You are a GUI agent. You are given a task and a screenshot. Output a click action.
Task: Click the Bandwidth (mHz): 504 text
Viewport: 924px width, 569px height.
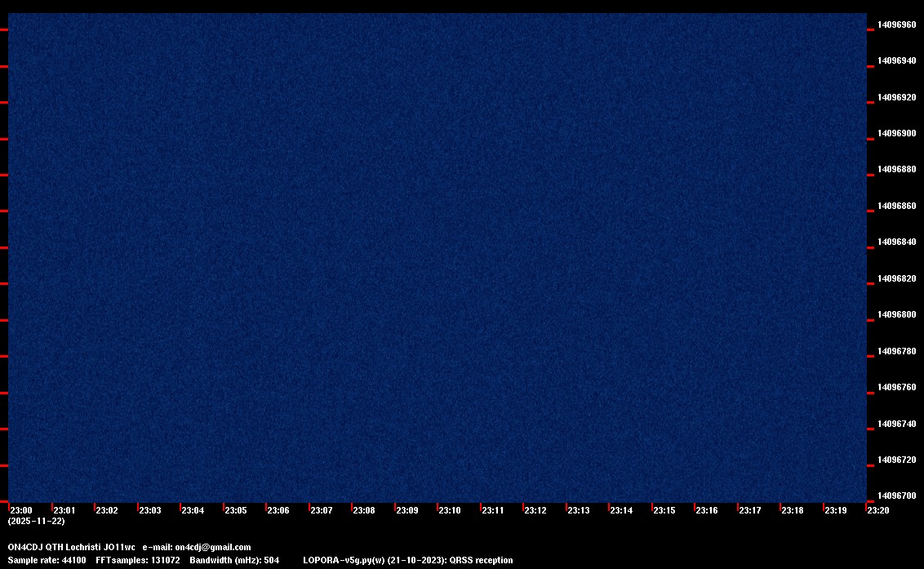click(234, 560)
